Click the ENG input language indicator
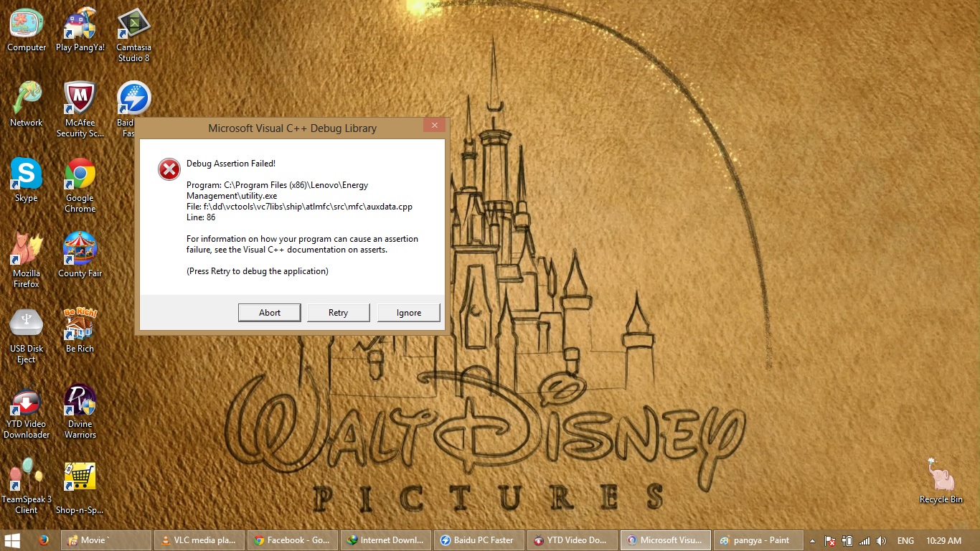Viewport: 980px width, 551px height. tap(905, 541)
